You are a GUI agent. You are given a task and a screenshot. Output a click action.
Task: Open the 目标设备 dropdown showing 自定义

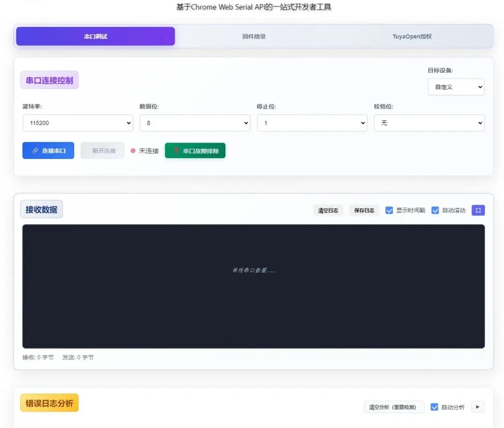click(456, 87)
